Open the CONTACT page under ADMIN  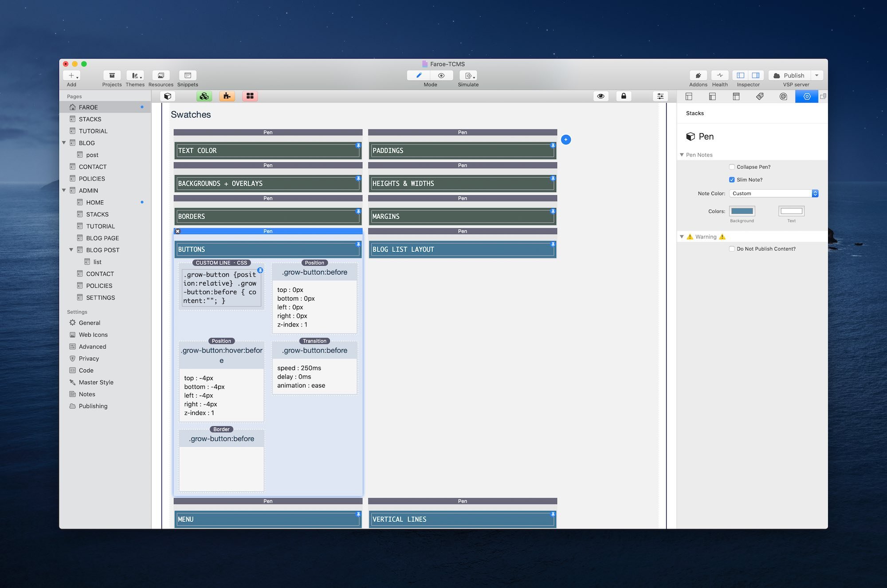pos(100,274)
